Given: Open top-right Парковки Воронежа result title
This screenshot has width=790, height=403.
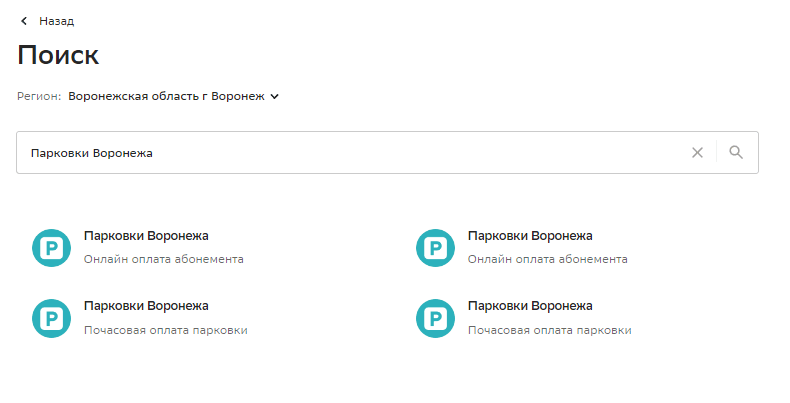Looking at the screenshot, I should [530, 236].
